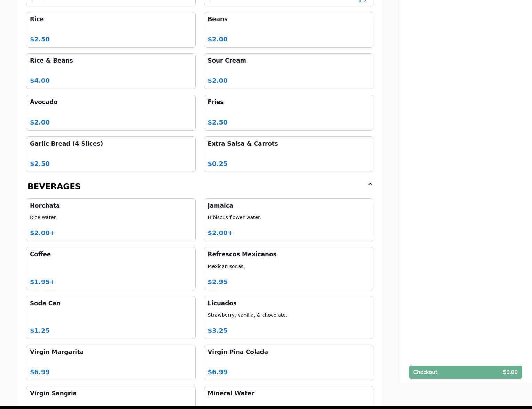Open the Virgin Sangria item
The height and width of the screenshot is (409, 532).
coord(111,396)
